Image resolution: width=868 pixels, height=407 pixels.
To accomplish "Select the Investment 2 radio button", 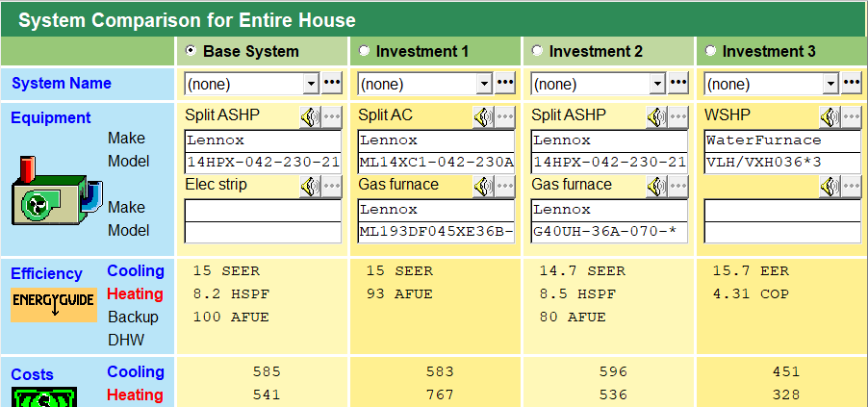I will (537, 51).
